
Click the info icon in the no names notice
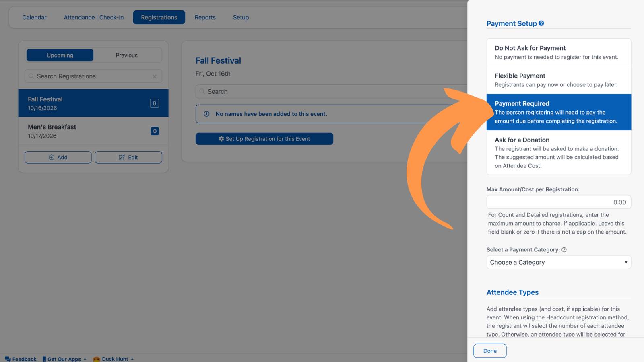[206, 114]
